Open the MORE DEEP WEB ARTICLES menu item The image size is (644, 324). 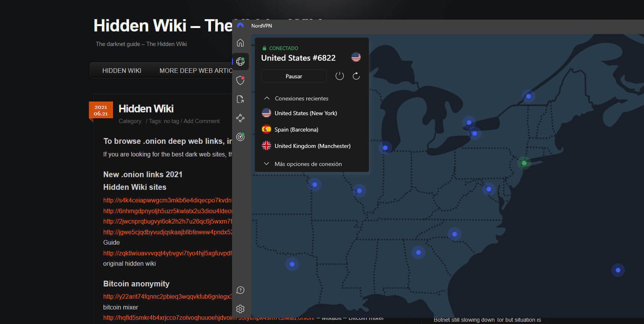[x=196, y=71]
